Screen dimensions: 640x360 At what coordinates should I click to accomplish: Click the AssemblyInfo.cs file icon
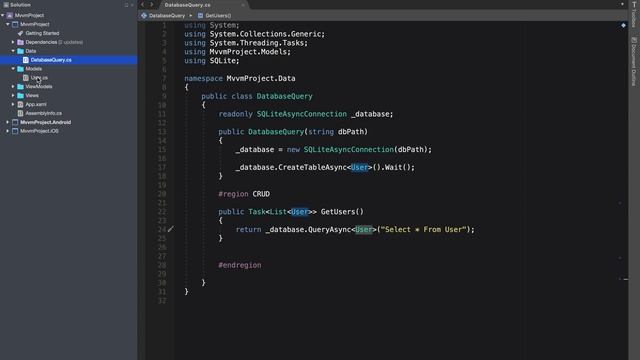20,113
